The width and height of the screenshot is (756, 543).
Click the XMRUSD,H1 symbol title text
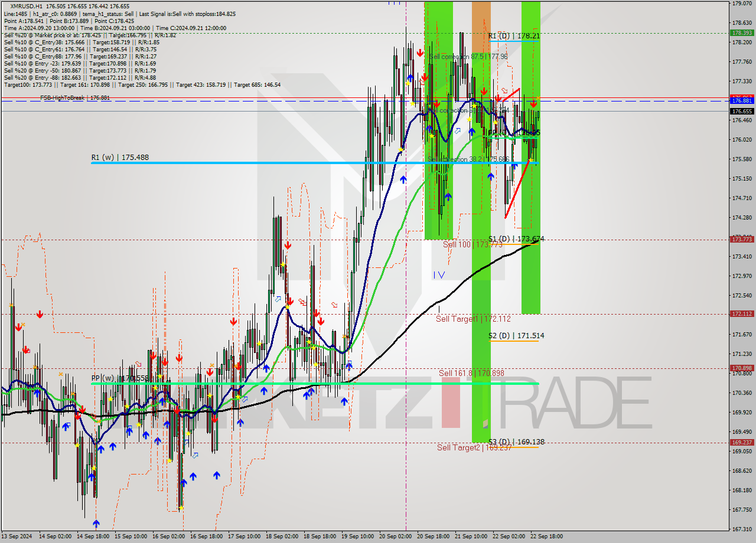coord(27,5)
